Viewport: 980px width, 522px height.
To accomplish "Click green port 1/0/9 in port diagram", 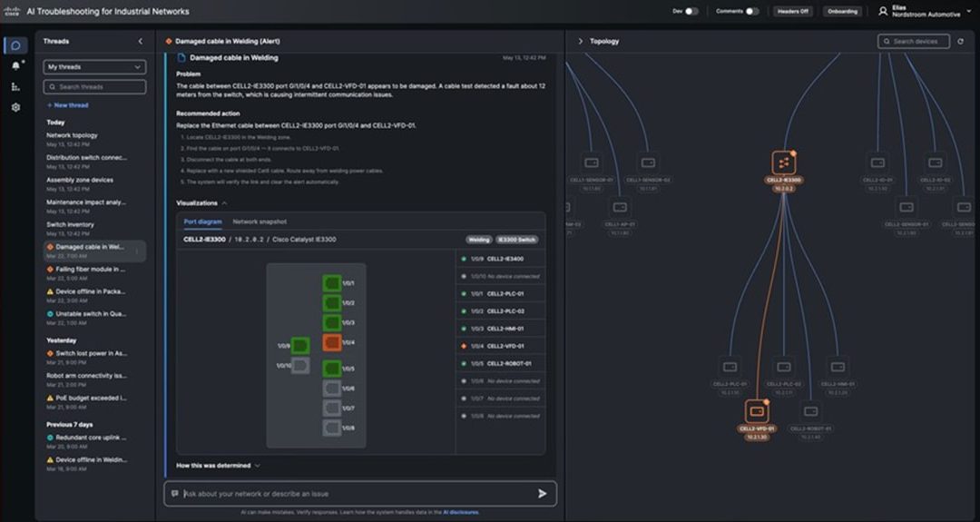I will (x=300, y=345).
